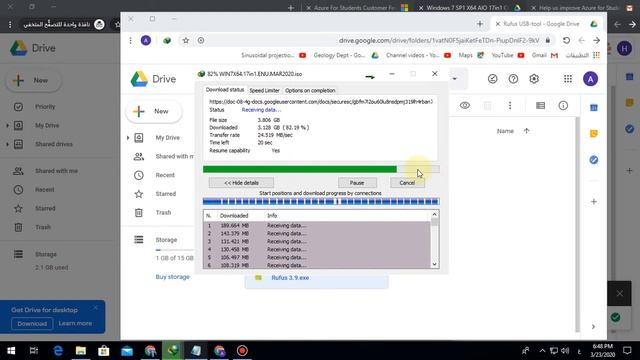This screenshot has height=360, width=640.
Task: Open Geology Dept bookmark
Action: pos(346,55)
